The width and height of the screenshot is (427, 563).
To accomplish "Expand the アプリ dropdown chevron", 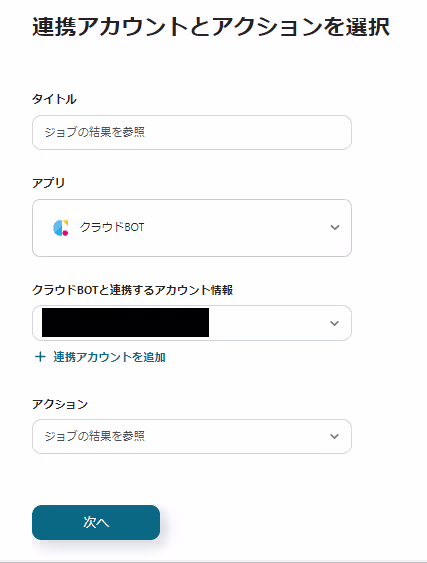I will click(x=335, y=227).
